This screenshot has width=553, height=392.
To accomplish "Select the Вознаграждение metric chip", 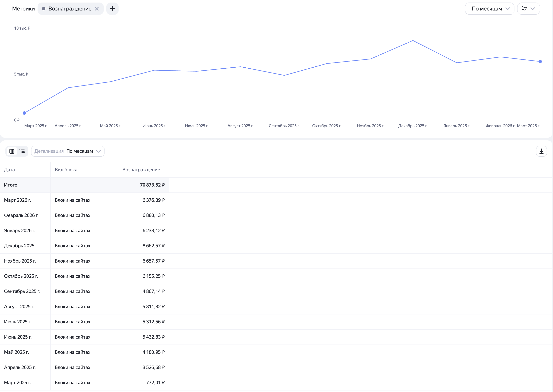I will click(x=70, y=9).
